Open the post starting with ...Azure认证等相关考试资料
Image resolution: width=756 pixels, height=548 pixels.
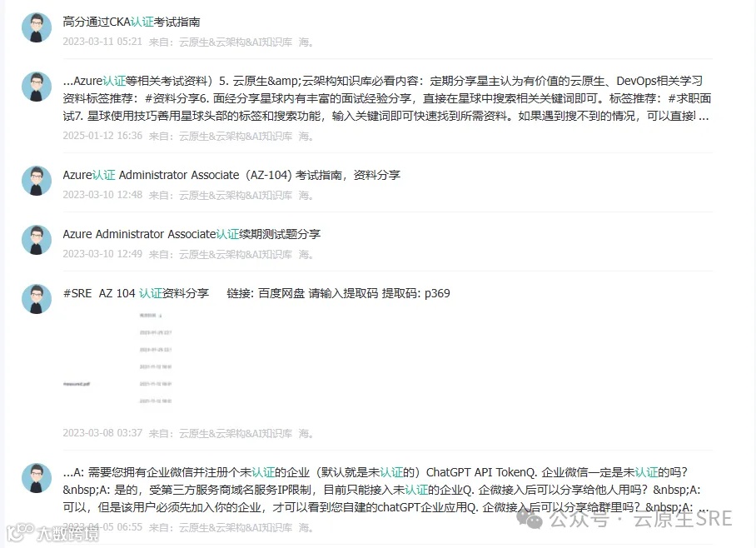click(x=386, y=98)
